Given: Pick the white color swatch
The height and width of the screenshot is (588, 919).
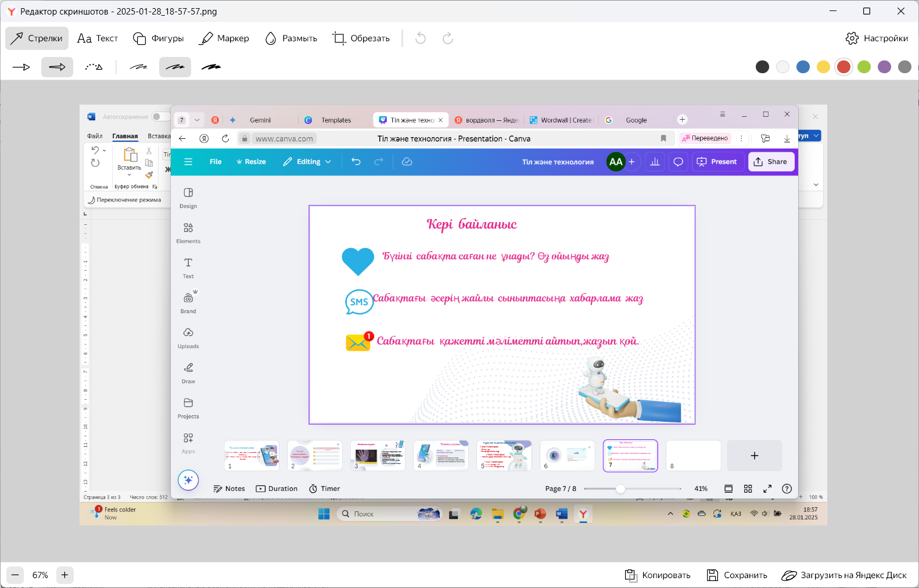Looking at the screenshot, I should [x=782, y=67].
